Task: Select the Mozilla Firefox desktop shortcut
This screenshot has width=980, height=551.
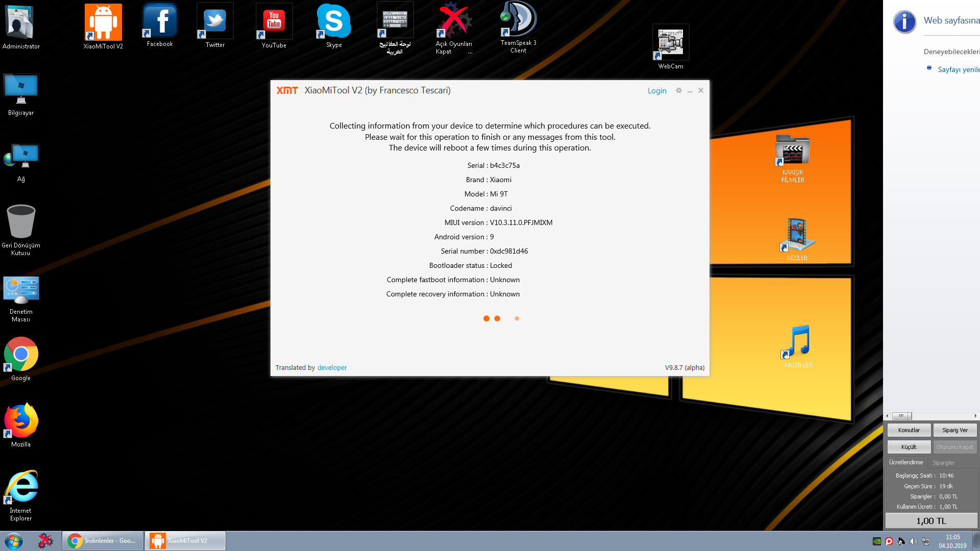Action: pos(21,425)
